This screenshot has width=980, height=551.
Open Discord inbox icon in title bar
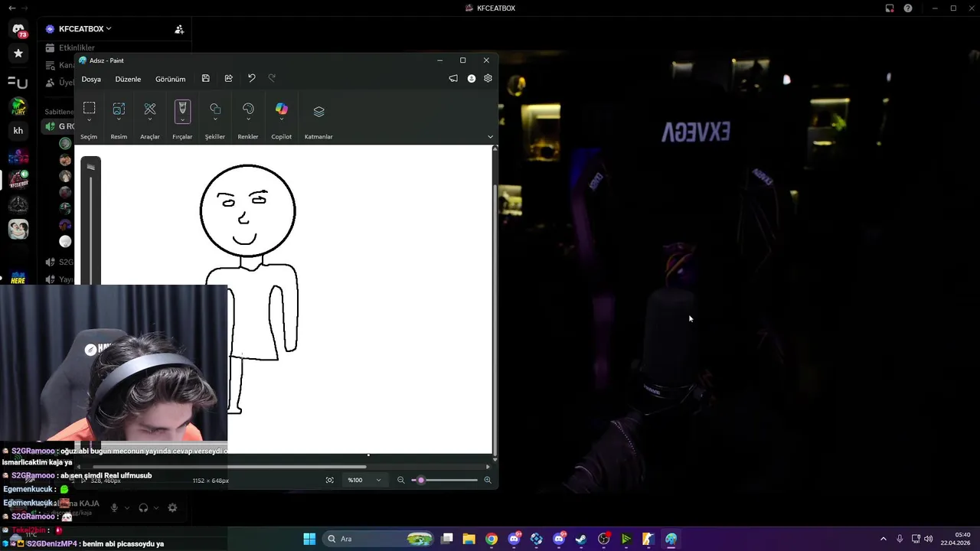point(890,8)
